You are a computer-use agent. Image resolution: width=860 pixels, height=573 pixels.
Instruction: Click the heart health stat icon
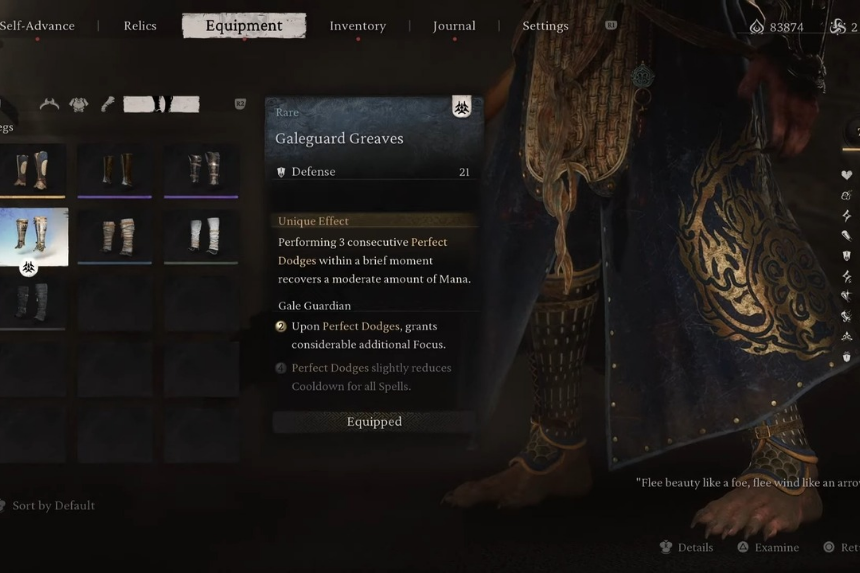click(846, 175)
